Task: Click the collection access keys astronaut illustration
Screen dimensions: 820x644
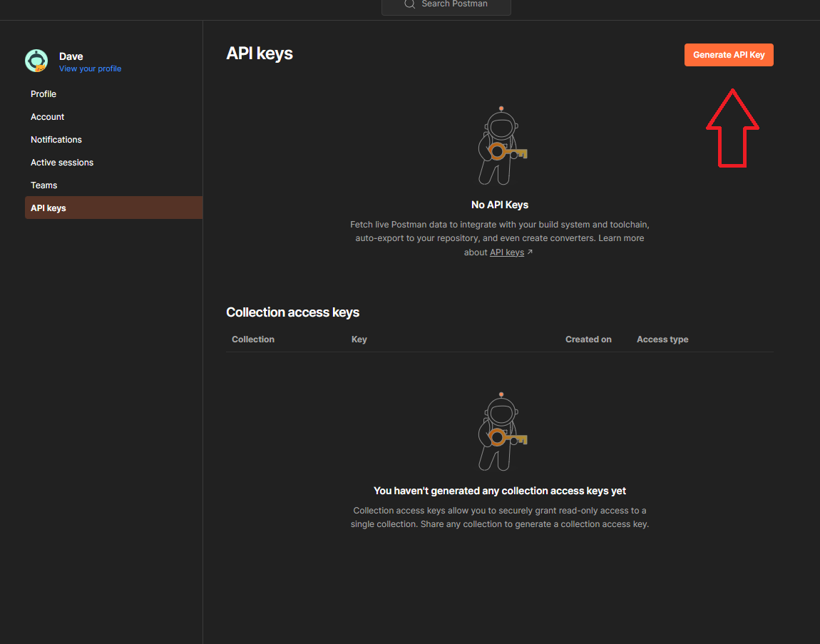Action: pos(501,431)
